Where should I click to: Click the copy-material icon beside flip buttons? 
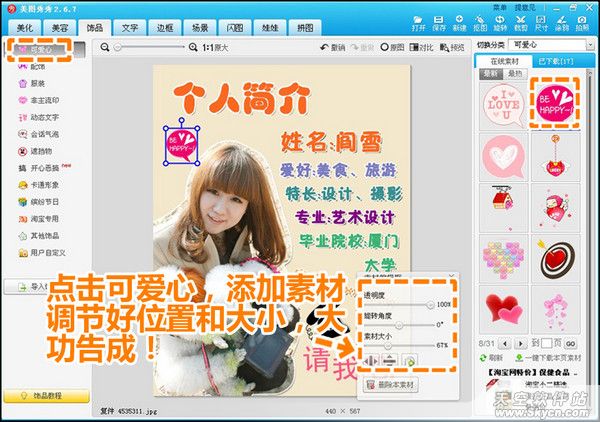[409, 360]
